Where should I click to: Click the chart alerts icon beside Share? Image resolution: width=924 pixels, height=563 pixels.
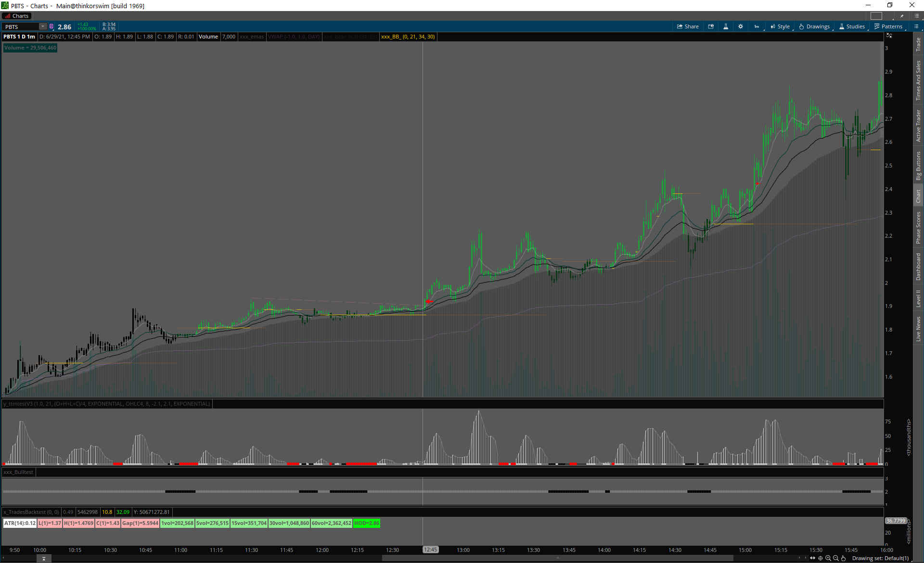pos(711,26)
